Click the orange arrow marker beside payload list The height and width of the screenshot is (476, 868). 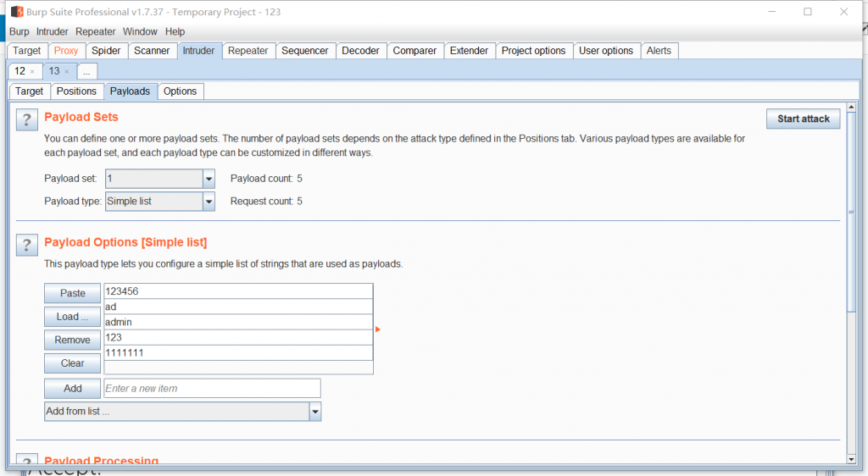click(377, 329)
